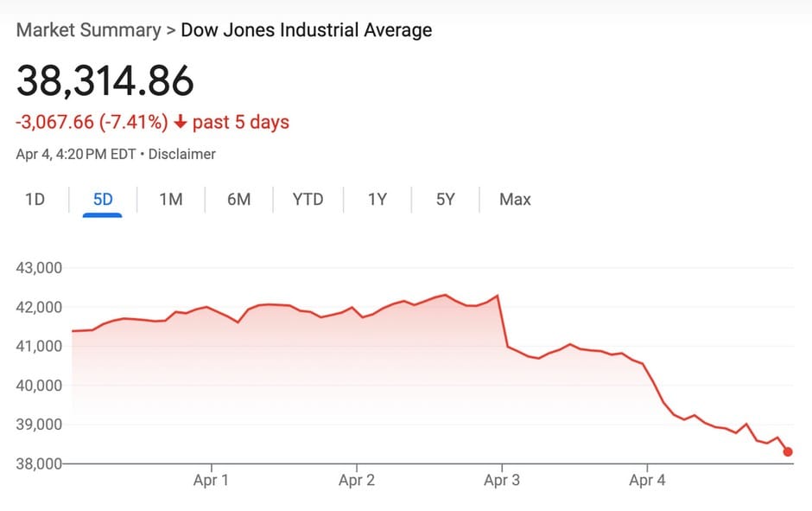Switch to the 1D time range tab
Screen dimensions: 812x511
pyautogui.click(x=35, y=200)
